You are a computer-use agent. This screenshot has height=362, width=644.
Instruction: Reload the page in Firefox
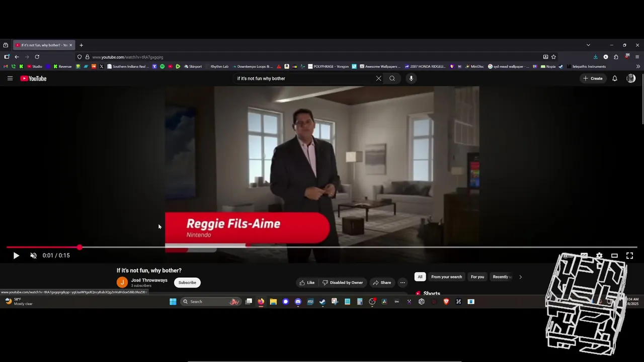click(37, 57)
